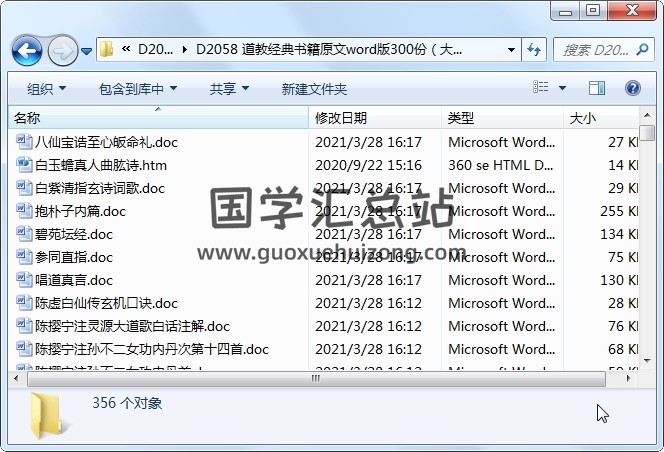Screen dimensions: 664x452
Task: Open the more view options dropdown arrow
Action: click(x=562, y=88)
